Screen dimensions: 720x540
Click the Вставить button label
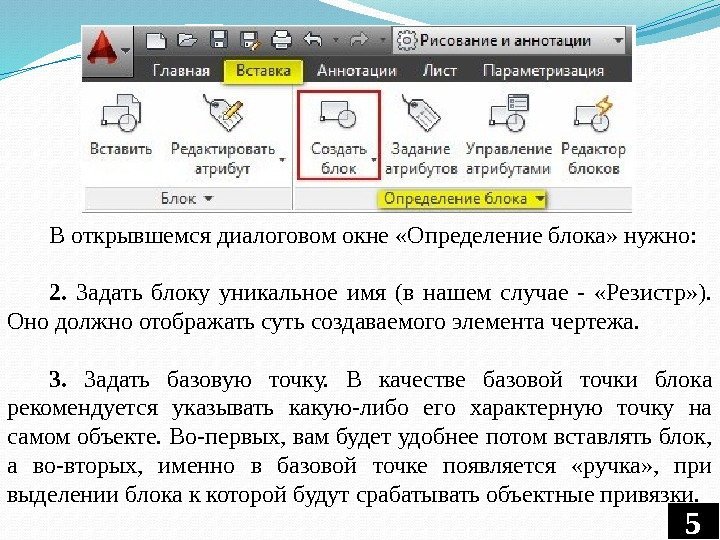click(x=121, y=149)
